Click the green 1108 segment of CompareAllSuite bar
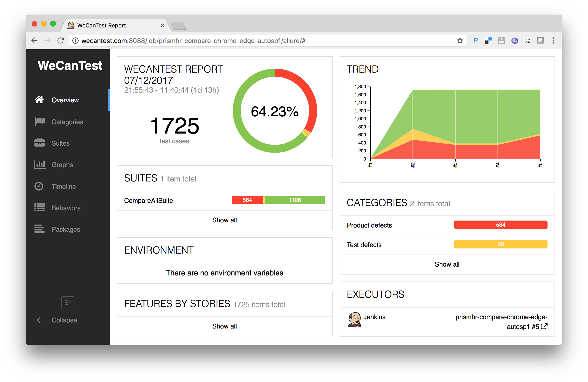This screenshot has width=588, height=382. point(295,200)
